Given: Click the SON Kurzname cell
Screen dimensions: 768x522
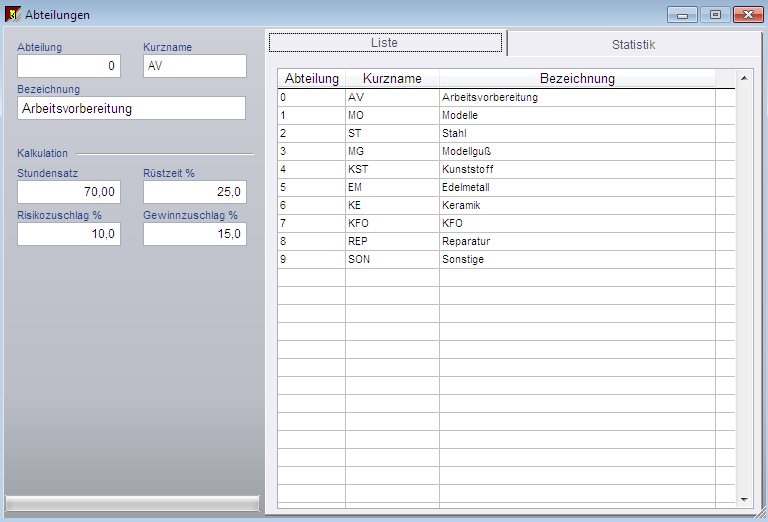Looking at the screenshot, I should pos(392,260).
